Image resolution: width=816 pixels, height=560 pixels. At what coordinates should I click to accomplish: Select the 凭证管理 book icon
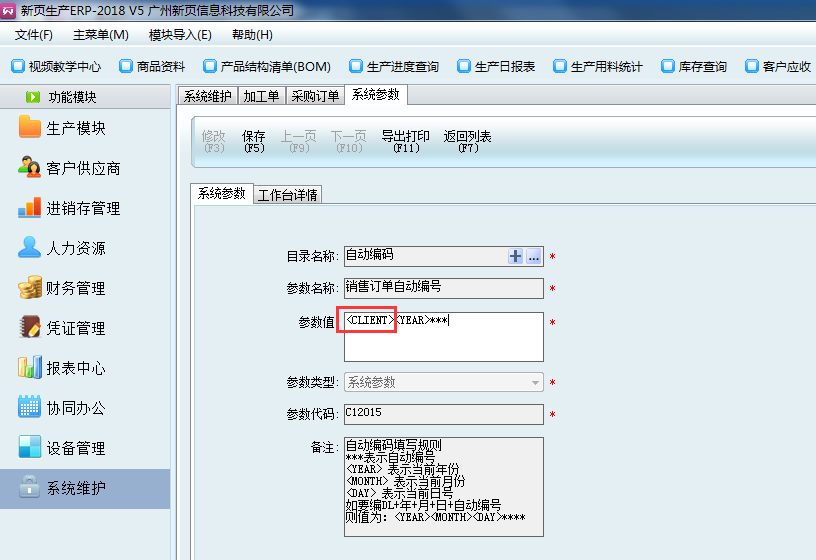[x=30, y=328]
